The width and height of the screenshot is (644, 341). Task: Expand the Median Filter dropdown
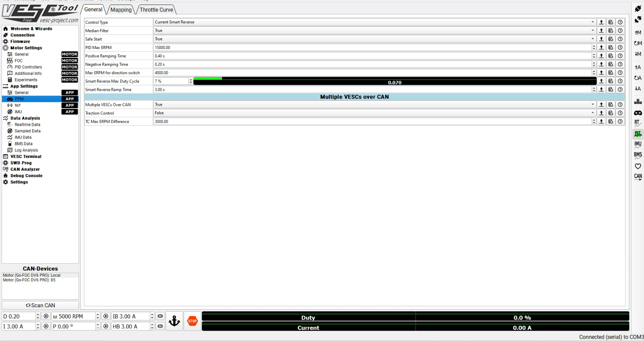(x=374, y=30)
